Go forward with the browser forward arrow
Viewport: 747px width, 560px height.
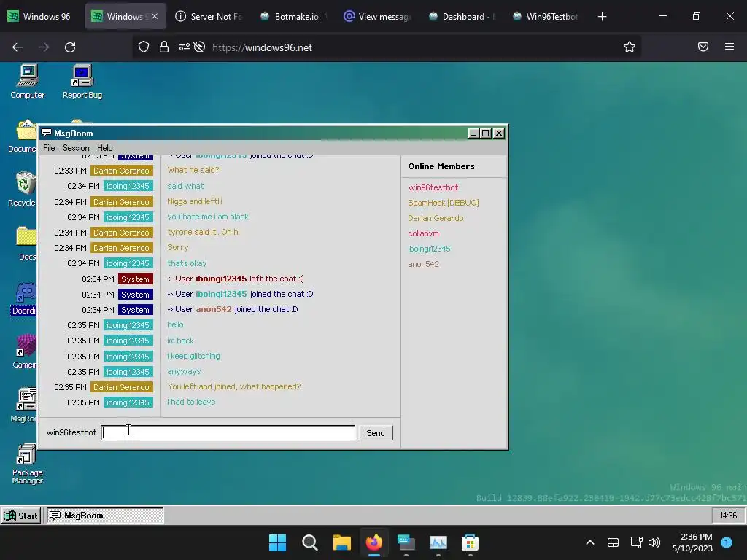44,47
